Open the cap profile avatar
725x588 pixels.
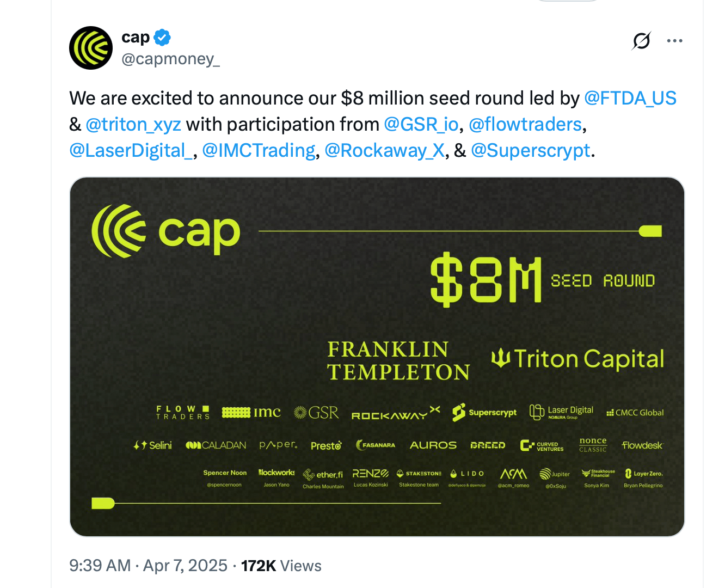coord(91,48)
